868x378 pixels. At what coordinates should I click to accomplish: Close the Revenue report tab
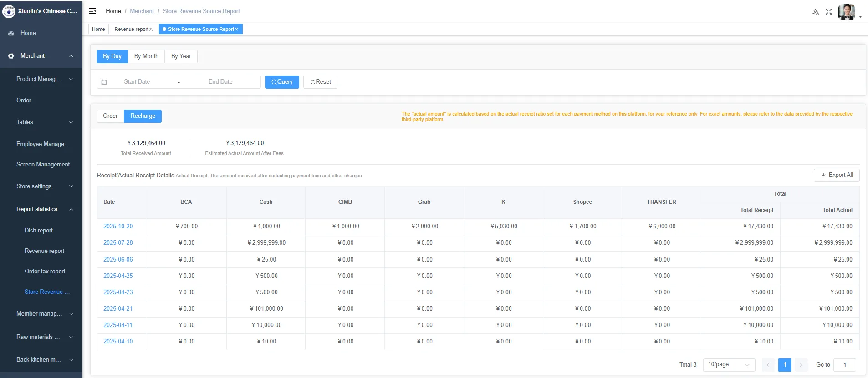(x=151, y=29)
